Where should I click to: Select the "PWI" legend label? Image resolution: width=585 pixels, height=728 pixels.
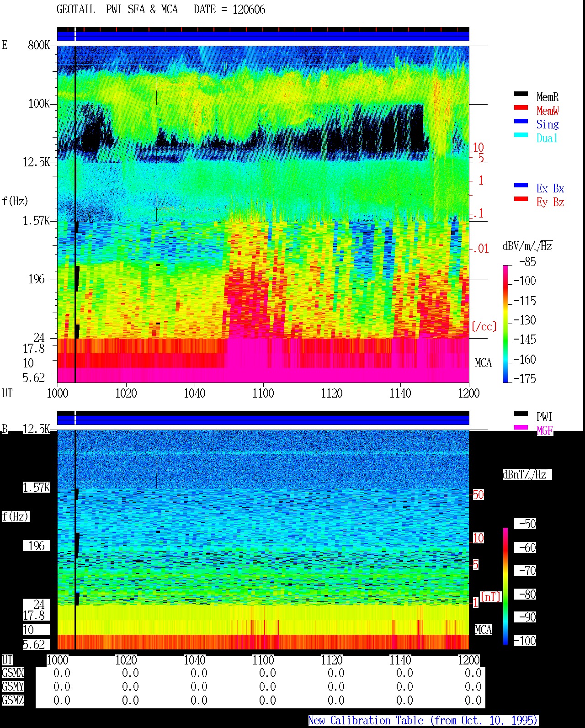[544, 417]
